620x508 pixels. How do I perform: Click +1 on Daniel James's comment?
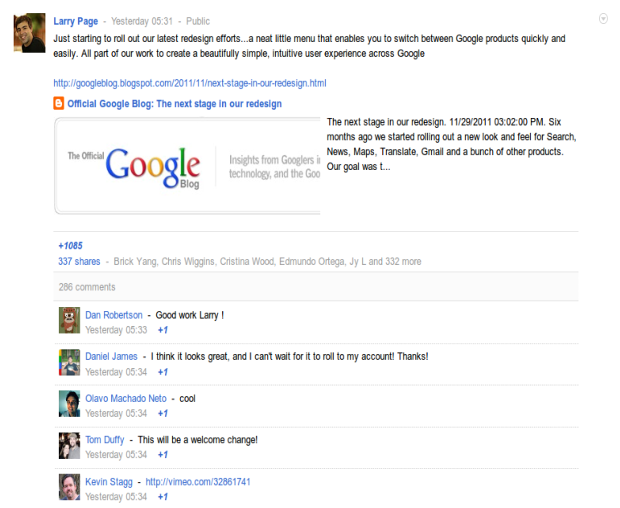click(163, 372)
